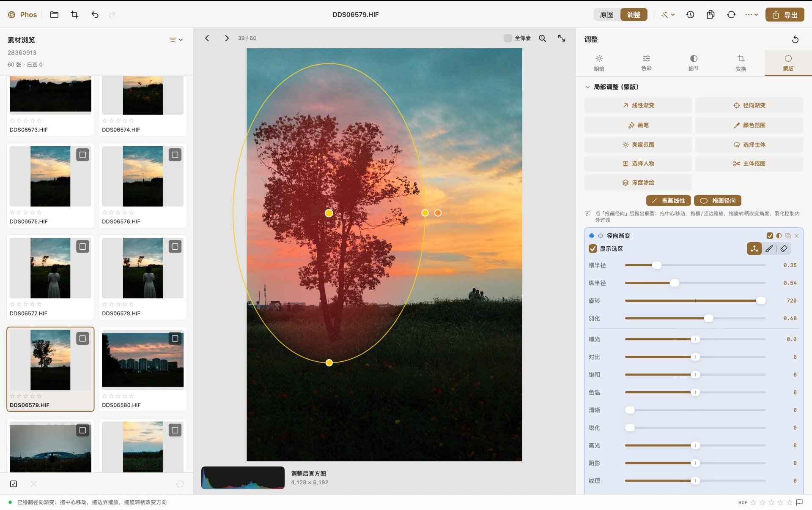The image size is (812, 510).
Task: Click the 曝光 slider track
Action: [x=695, y=339]
